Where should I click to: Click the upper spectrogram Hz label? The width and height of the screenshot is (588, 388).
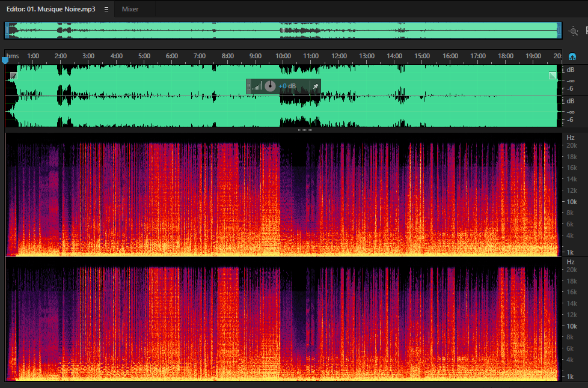click(571, 138)
